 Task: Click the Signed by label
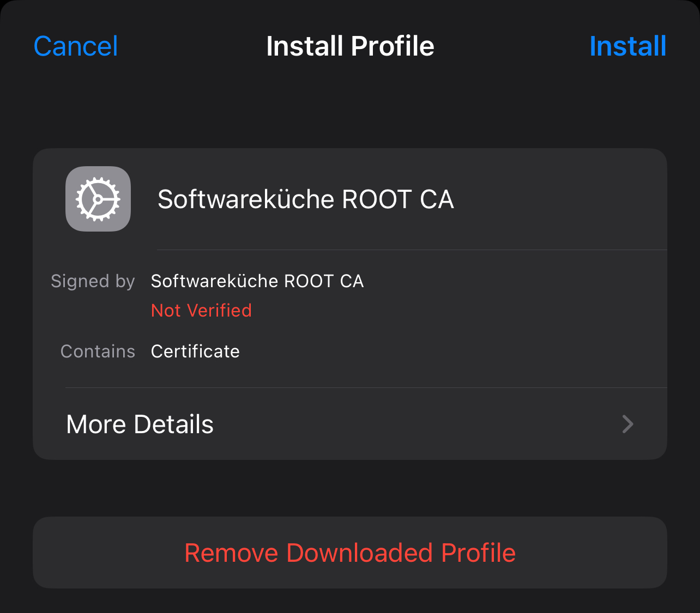point(93,281)
